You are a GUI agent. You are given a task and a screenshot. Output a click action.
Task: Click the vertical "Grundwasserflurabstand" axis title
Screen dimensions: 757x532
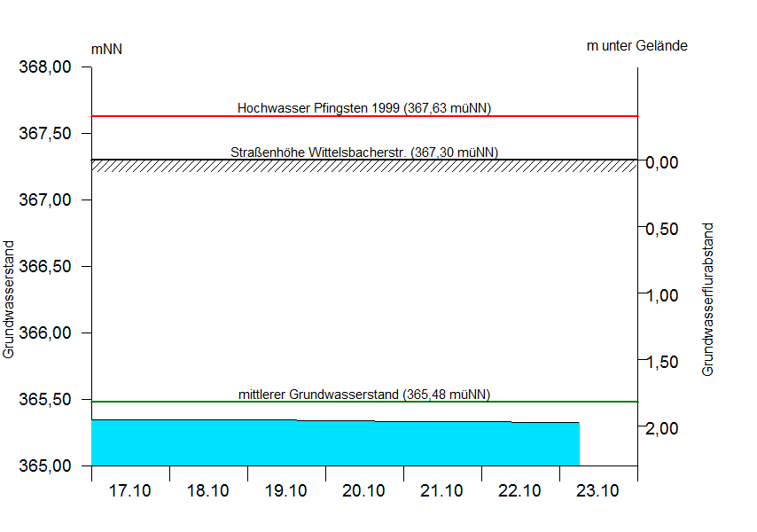click(707, 300)
